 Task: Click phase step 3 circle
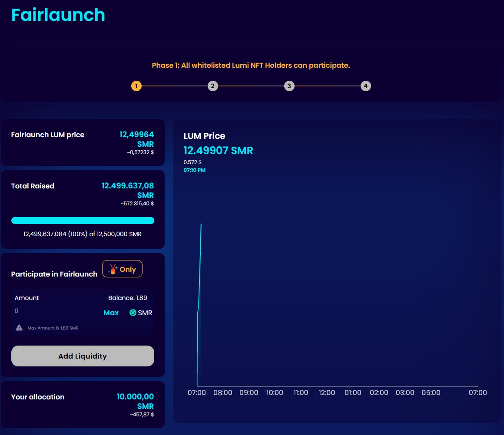(289, 86)
